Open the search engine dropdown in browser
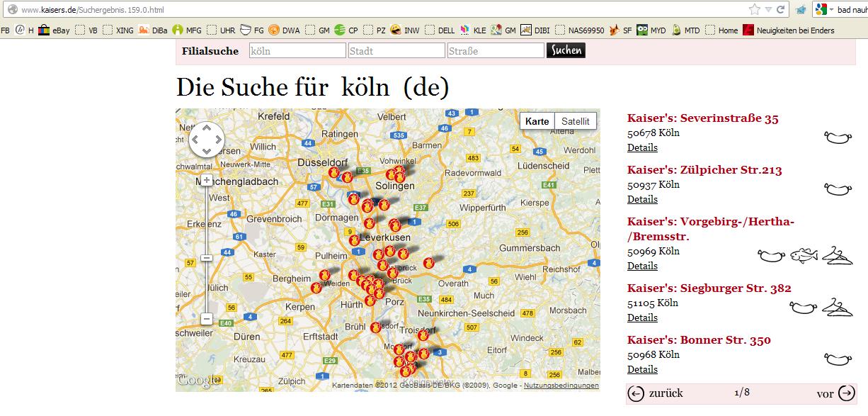This screenshot has width=868, height=416. point(824,10)
